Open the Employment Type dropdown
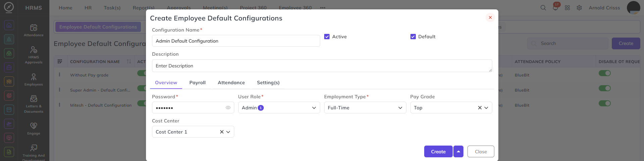Viewport: 644px width, 161px height. coord(365,108)
